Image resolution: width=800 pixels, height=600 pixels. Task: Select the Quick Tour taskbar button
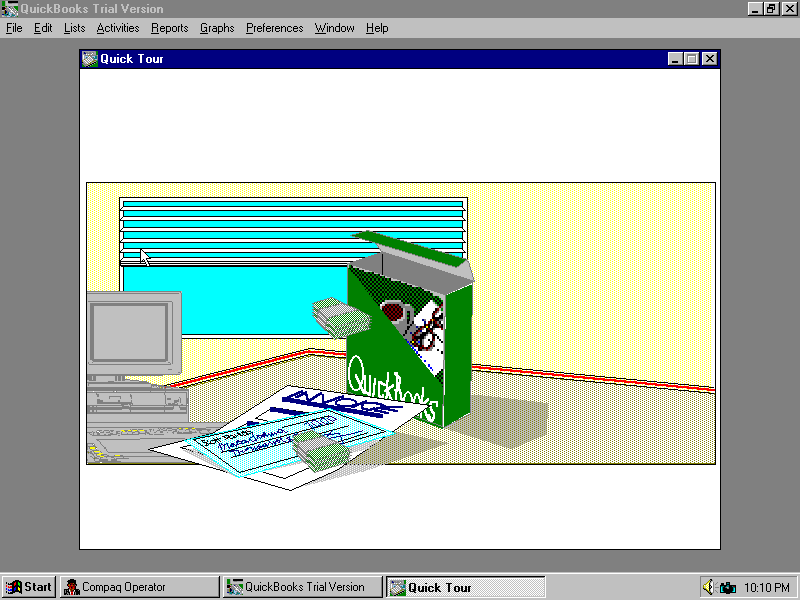tap(465, 587)
